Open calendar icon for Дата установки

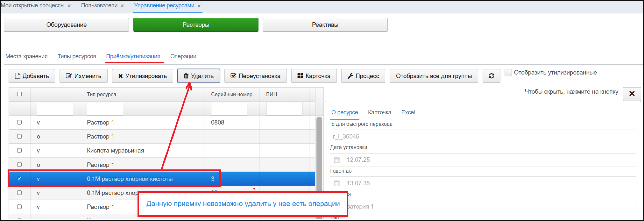click(337, 160)
